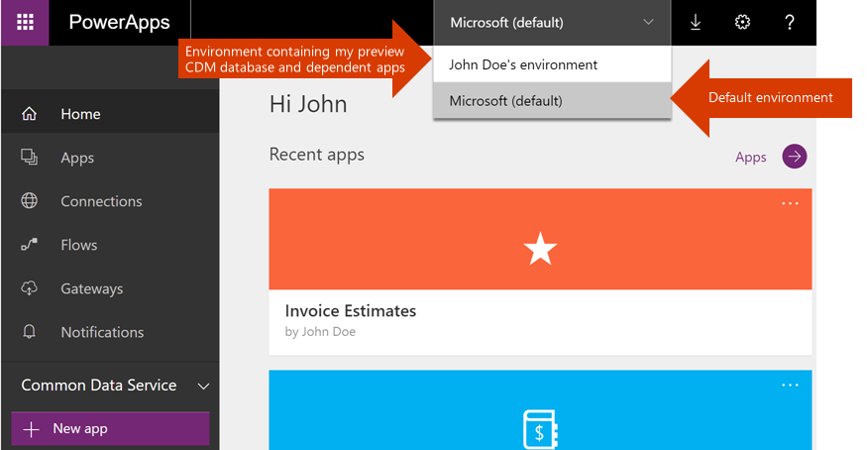Click the Hi John greeting

[x=308, y=104]
